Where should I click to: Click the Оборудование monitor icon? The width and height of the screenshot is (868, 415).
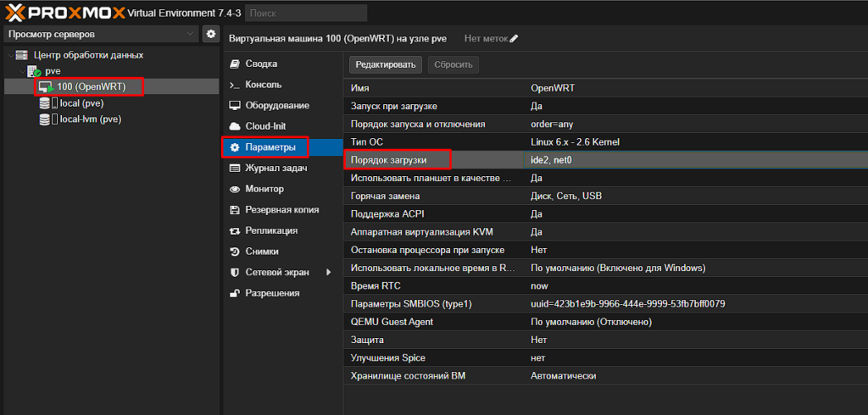(235, 106)
